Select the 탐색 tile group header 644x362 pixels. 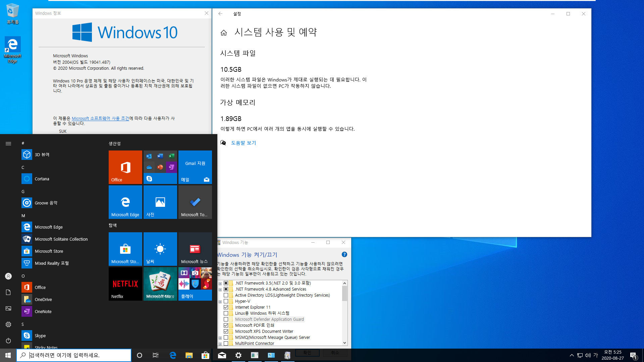[113, 225]
